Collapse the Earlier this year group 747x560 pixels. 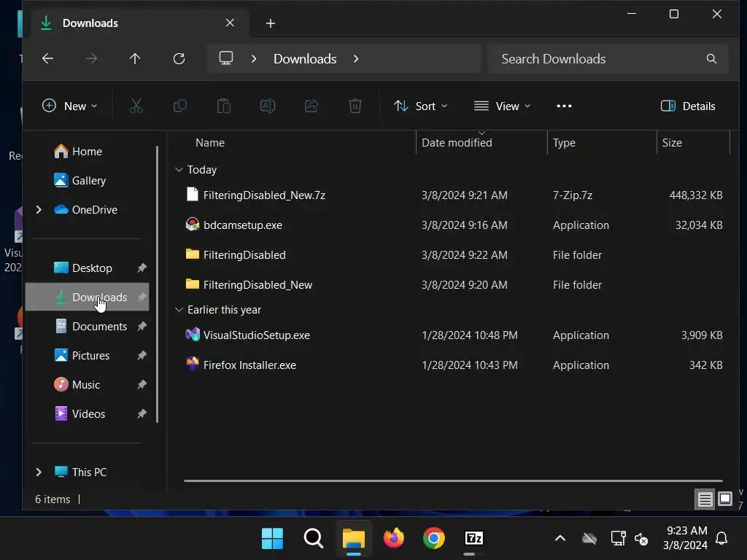coord(179,309)
